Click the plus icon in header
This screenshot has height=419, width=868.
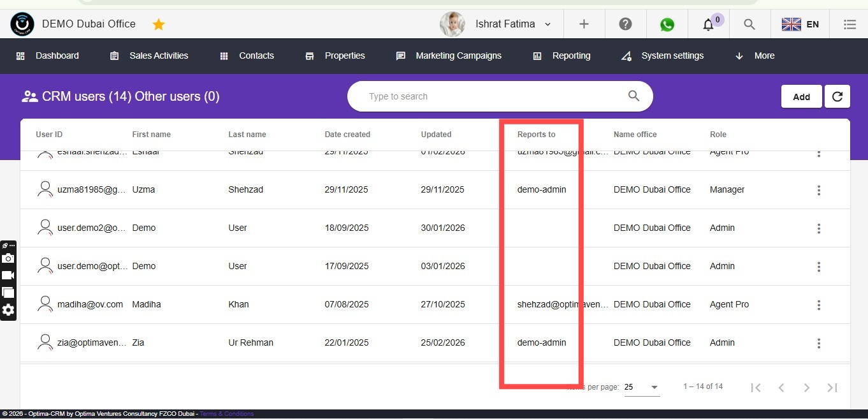pyautogui.click(x=584, y=24)
